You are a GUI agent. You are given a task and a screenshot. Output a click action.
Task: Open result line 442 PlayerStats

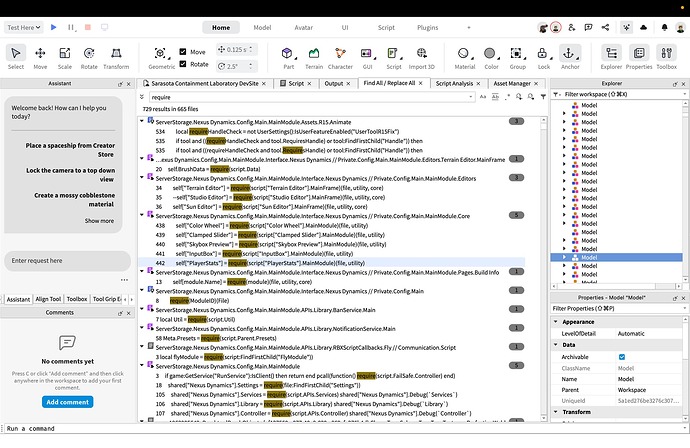click(x=332, y=263)
